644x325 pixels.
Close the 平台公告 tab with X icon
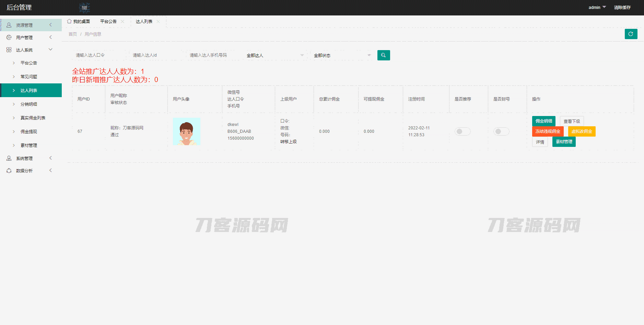pos(122,21)
